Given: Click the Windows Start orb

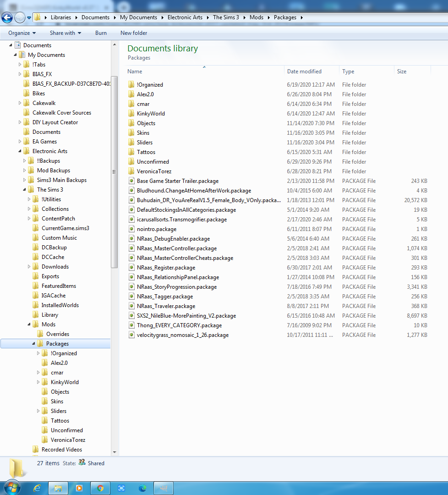Looking at the screenshot, I should click(12, 488).
